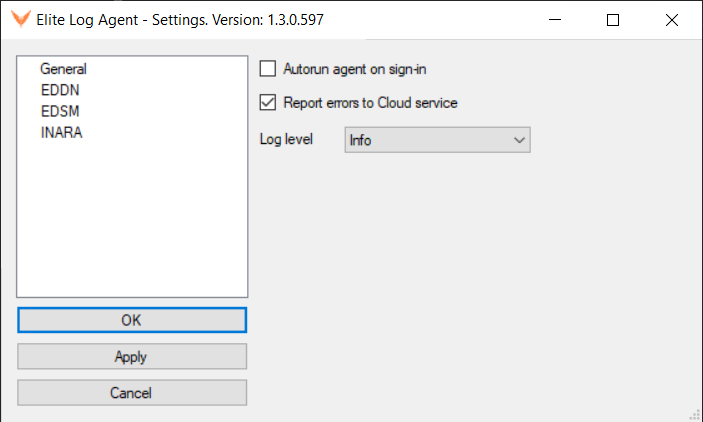
Task: Confirm settings with the OK button
Action: coord(132,320)
